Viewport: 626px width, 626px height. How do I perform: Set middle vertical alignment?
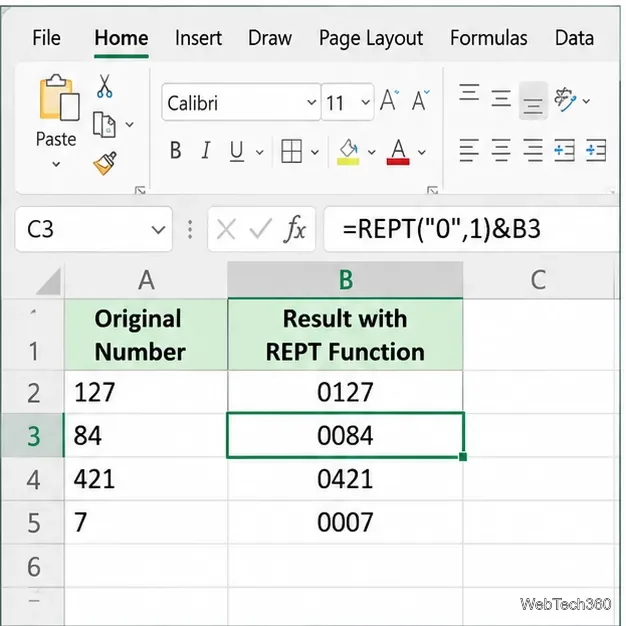click(501, 97)
